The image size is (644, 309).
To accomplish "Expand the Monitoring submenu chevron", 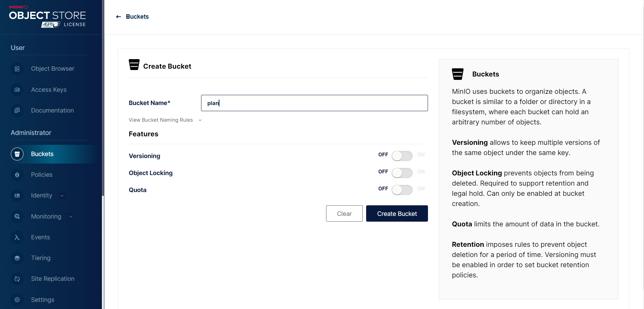I will [71, 217].
